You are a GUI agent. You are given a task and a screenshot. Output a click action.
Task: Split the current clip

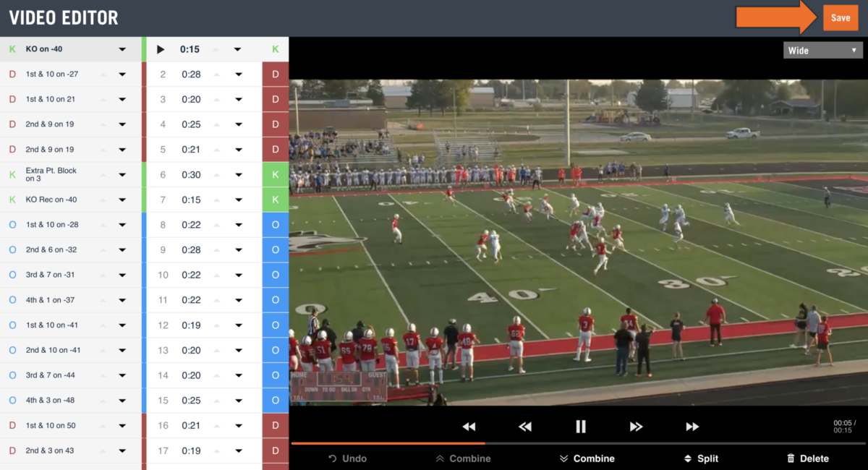coord(701,458)
